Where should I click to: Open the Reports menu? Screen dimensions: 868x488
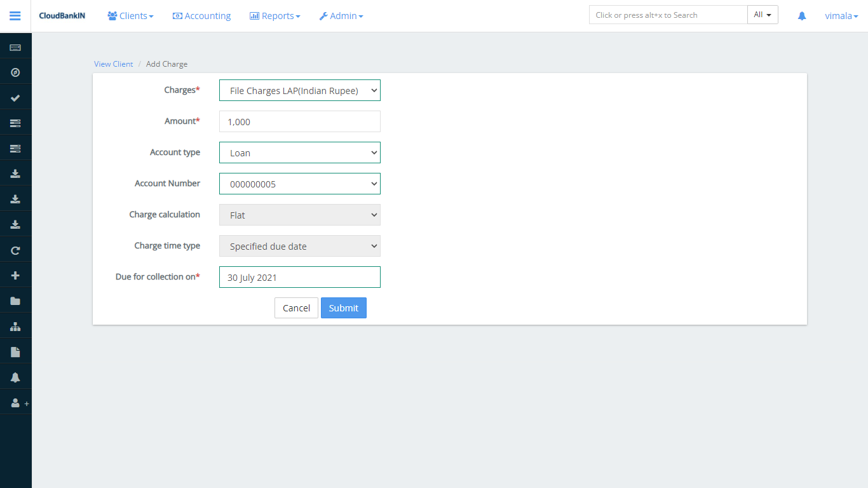point(275,16)
